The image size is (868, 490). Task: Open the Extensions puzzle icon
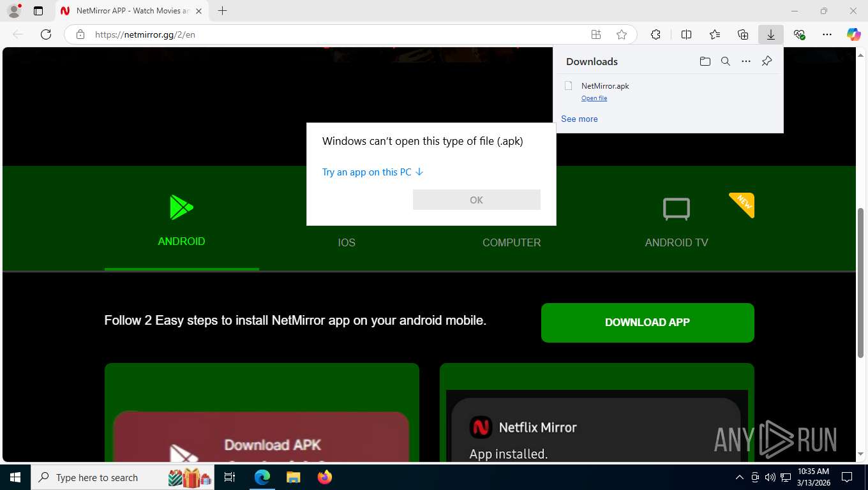coord(655,34)
